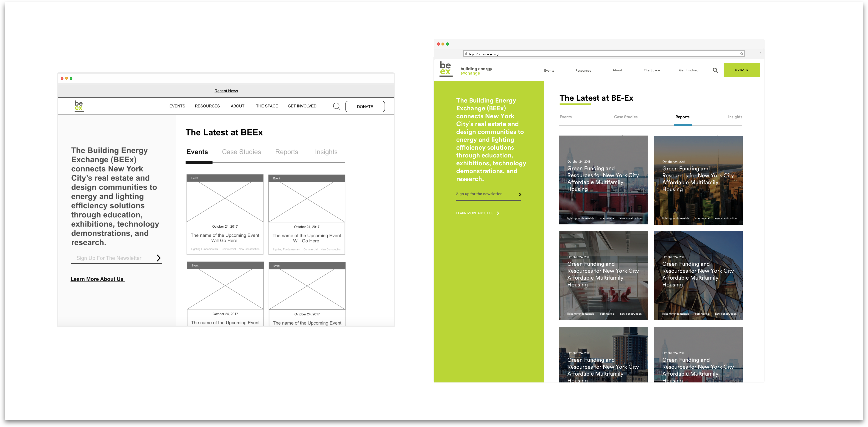Click the arrow beside Sign up for the newsletter on green panel
Screen dimensions: 868x427
[520, 194]
